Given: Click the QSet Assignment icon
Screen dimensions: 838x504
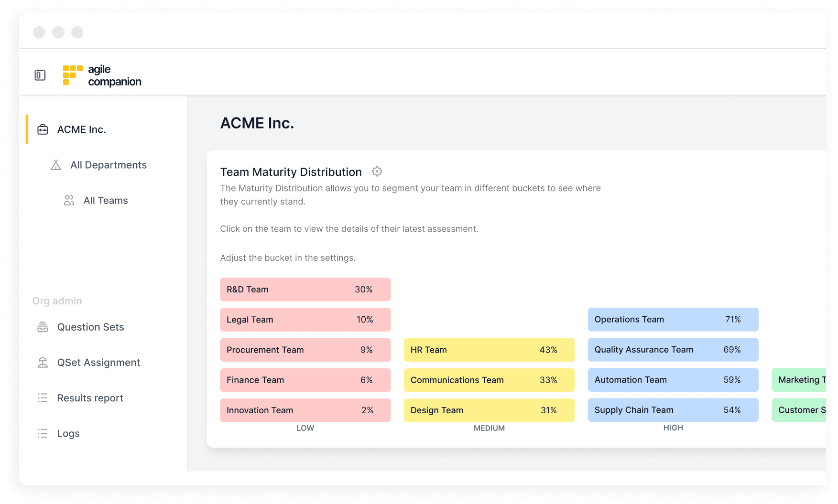Looking at the screenshot, I should [x=43, y=363].
